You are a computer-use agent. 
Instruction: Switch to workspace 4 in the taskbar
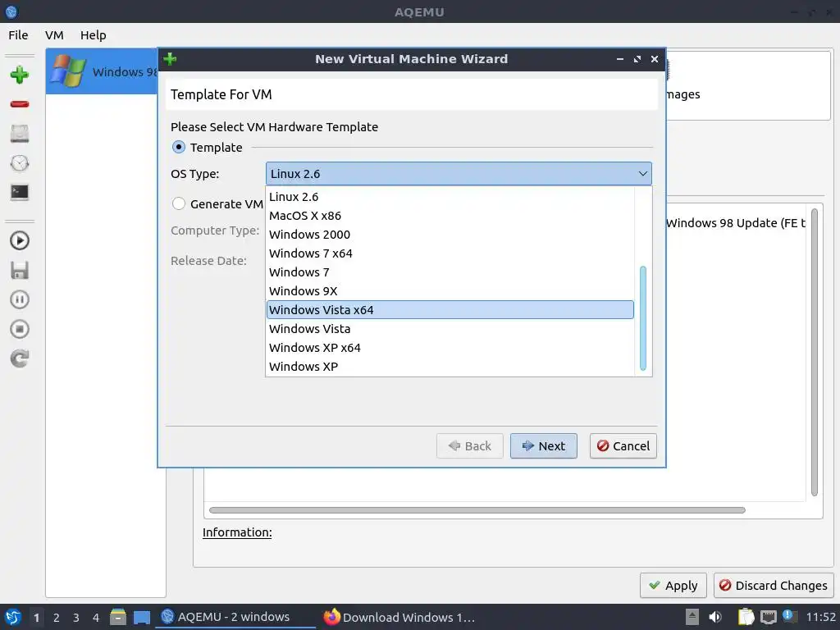96,617
